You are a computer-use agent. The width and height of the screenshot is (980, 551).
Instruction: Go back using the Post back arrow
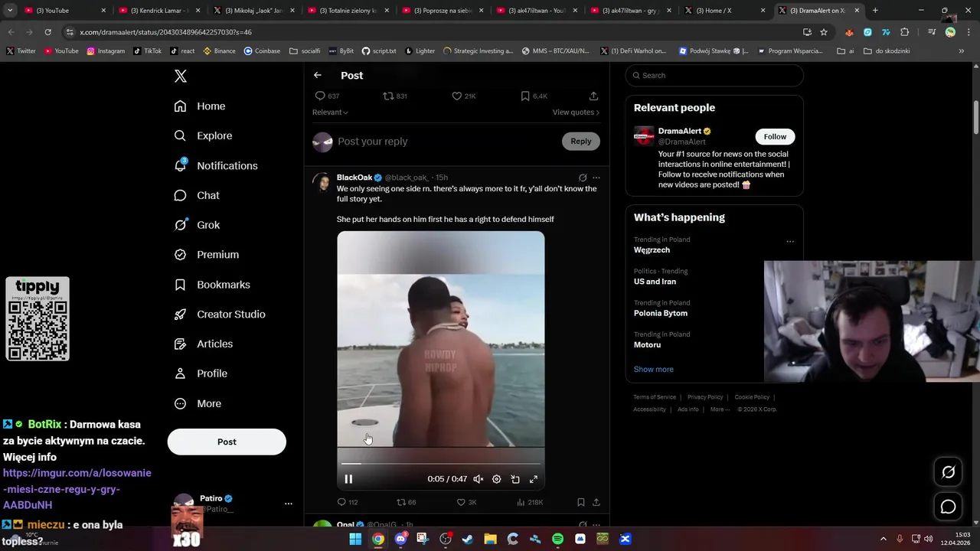tap(318, 75)
